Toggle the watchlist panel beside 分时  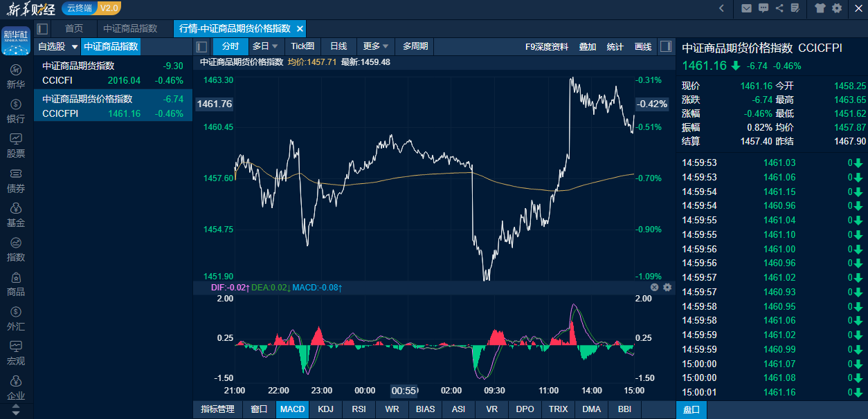202,47
